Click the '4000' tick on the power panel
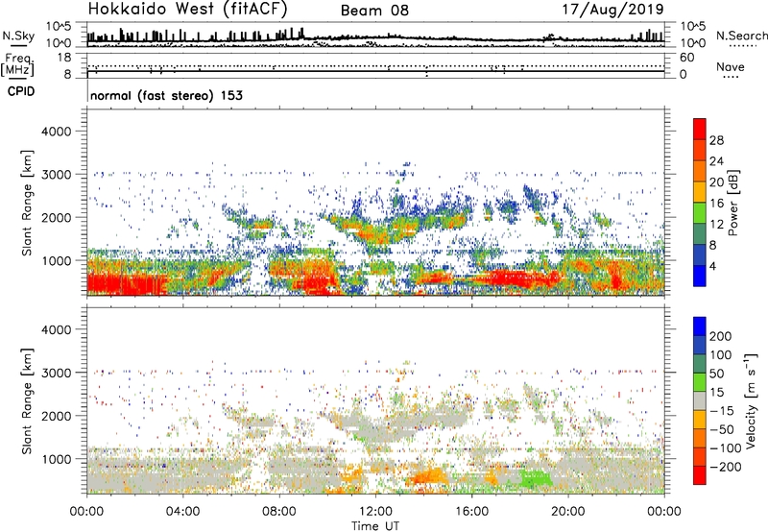 pos(57,132)
